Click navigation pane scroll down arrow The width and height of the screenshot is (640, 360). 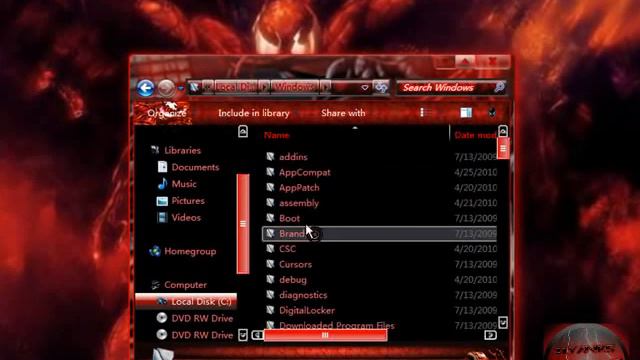pos(243,335)
